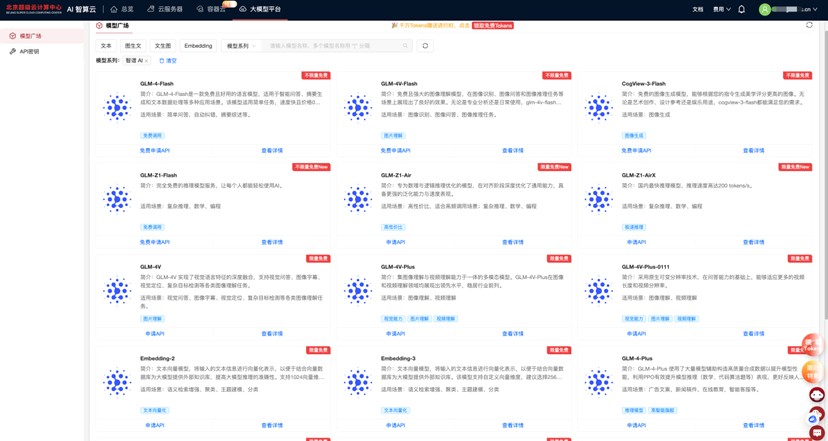Filter by 图生文 category

(x=133, y=46)
